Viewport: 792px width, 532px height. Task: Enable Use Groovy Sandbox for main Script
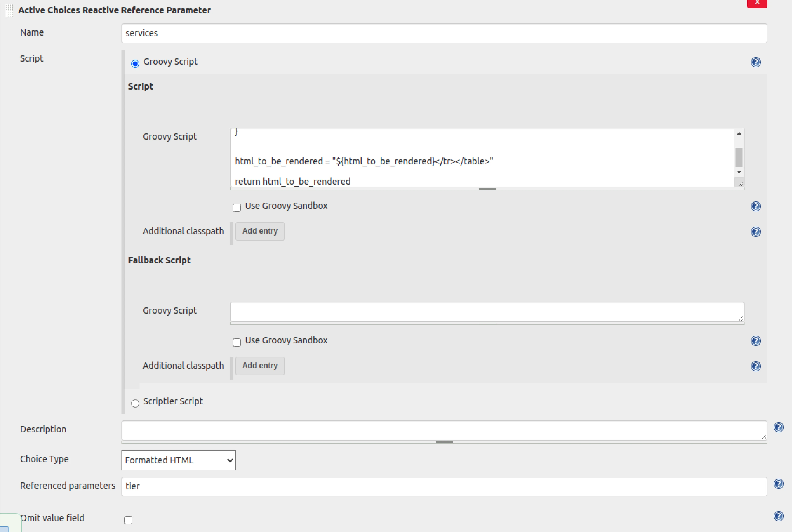236,208
